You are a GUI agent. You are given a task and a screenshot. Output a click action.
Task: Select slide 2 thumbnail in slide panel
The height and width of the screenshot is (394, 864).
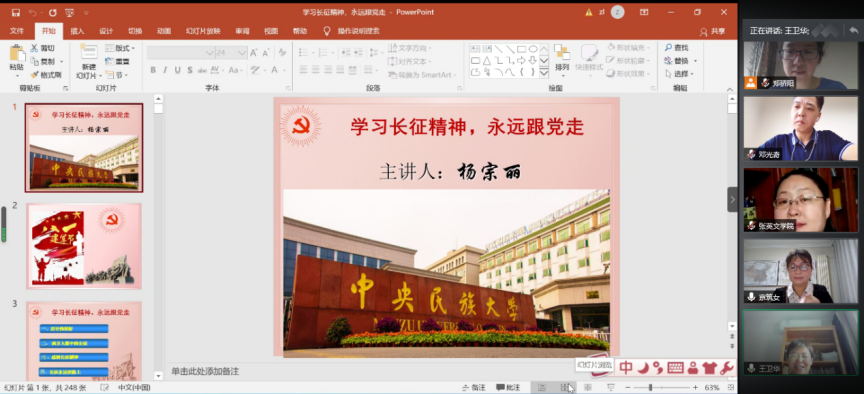pos(84,246)
